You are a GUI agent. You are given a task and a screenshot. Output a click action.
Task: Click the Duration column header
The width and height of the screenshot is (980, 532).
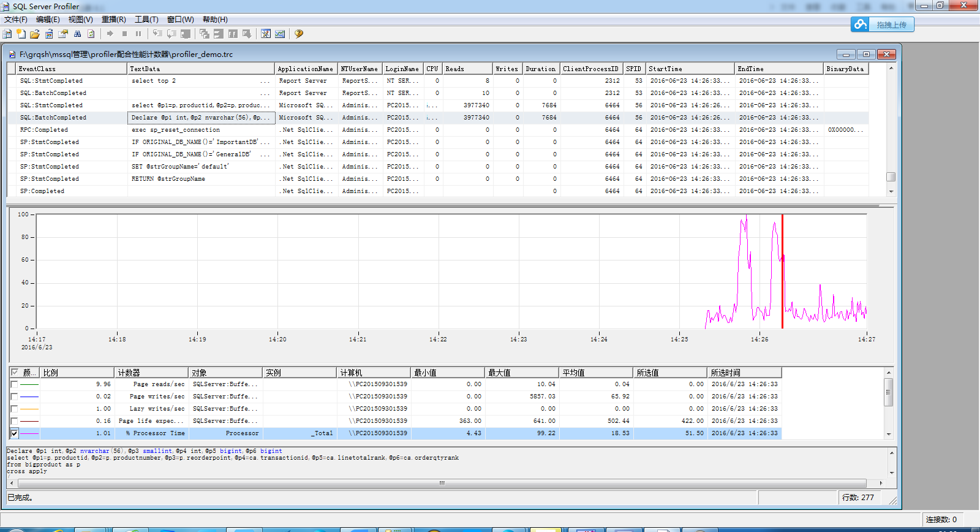[541, 69]
